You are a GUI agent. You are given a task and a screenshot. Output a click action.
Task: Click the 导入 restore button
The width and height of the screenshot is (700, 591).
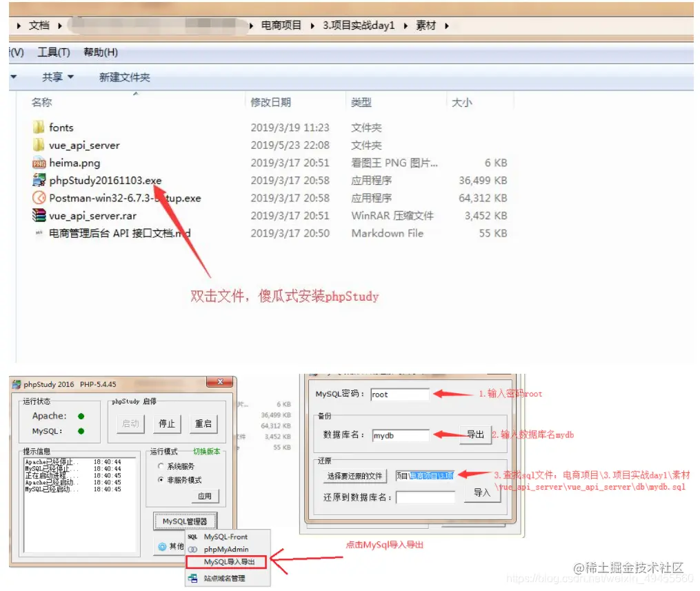[482, 493]
